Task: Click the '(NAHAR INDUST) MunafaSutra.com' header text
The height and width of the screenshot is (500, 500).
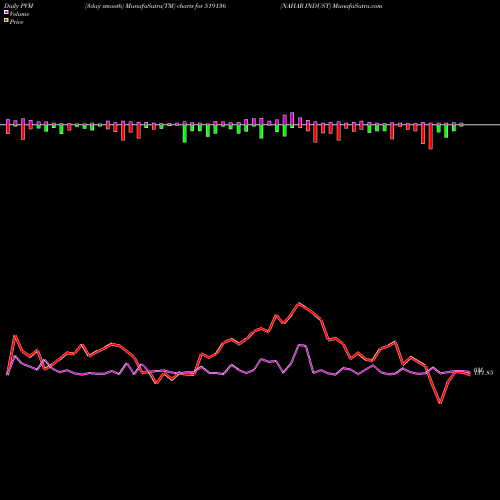Action: [x=331, y=6]
